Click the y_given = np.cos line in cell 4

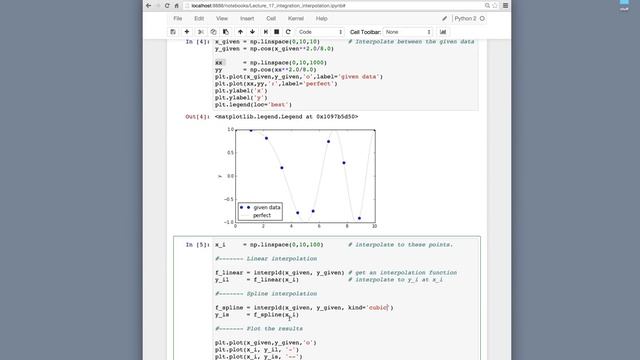coord(274,49)
